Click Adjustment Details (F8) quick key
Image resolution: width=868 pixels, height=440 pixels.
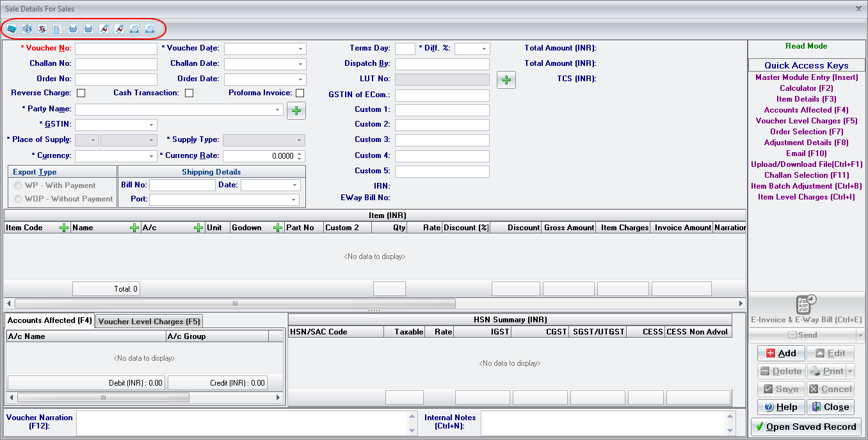tap(807, 143)
